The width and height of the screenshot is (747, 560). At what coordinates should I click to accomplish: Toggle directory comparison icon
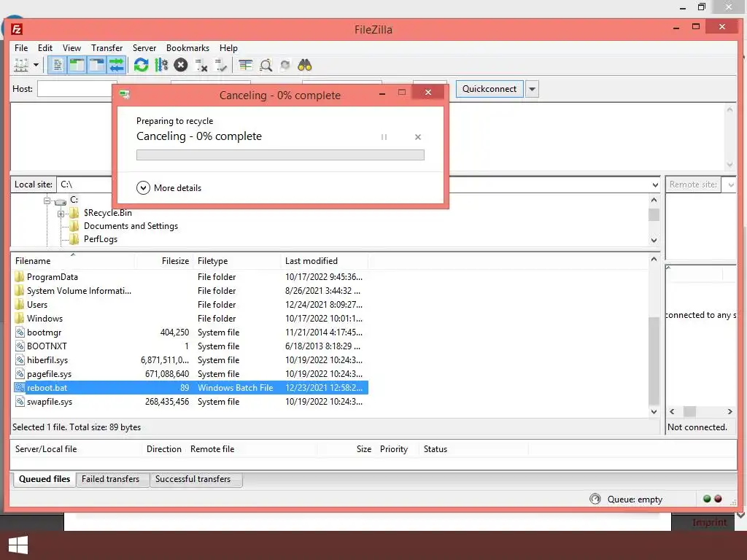[266, 65]
